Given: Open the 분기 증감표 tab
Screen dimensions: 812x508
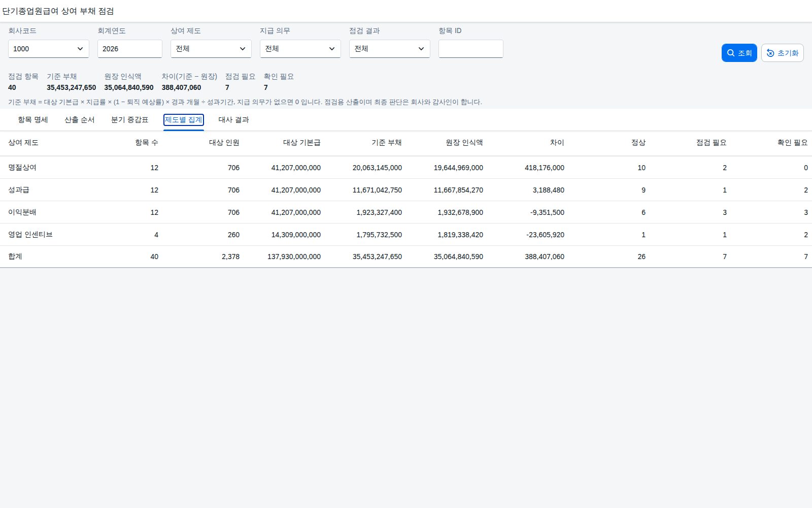Looking at the screenshot, I should 130,120.
